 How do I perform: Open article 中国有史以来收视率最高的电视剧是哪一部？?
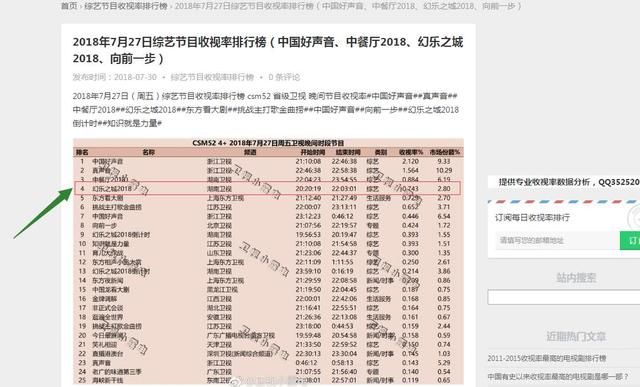point(558,376)
